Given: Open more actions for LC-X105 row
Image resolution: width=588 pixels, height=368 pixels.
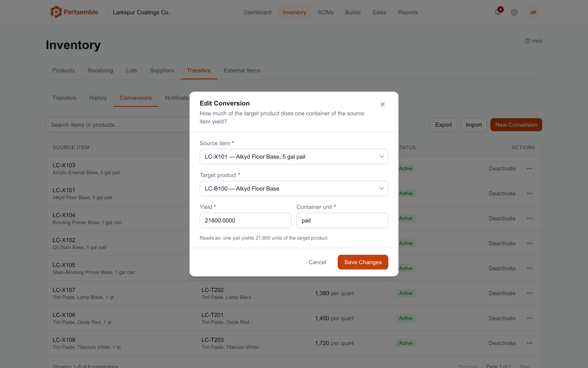Looking at the screenshot, I should 530,268.
